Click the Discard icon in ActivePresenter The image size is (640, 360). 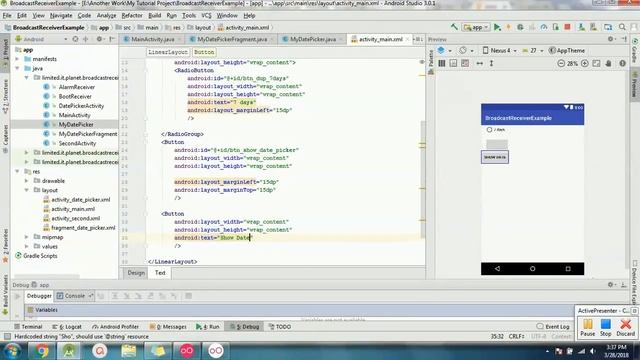pos(625,327)
